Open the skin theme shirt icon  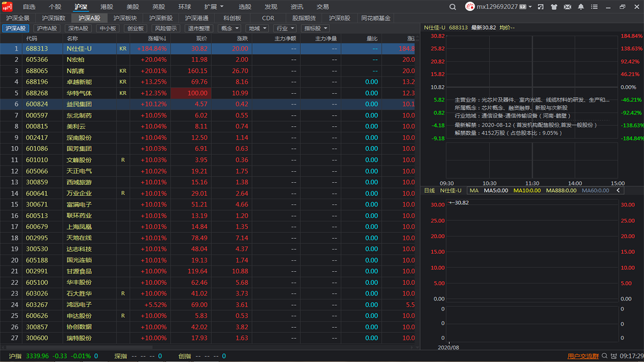(554, 7)
